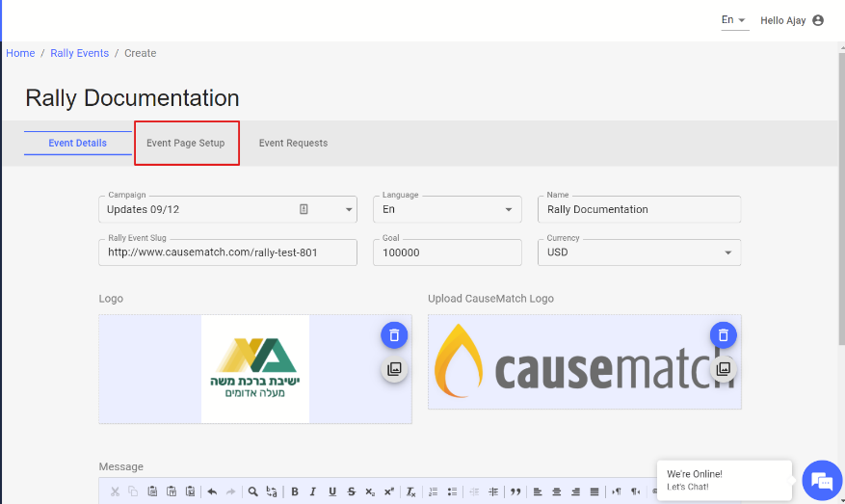
Task: Click the Copy icon in the editor toolbar
Action: click(133, 491)
